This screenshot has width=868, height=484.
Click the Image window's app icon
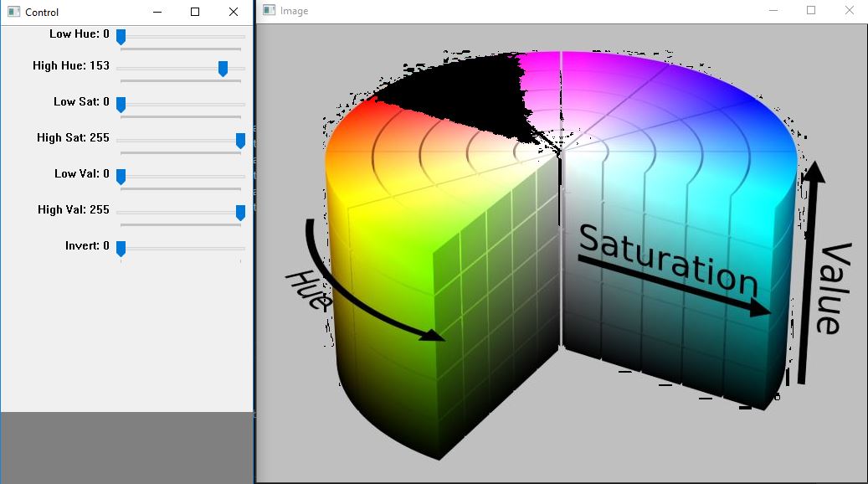pos(269,11)
